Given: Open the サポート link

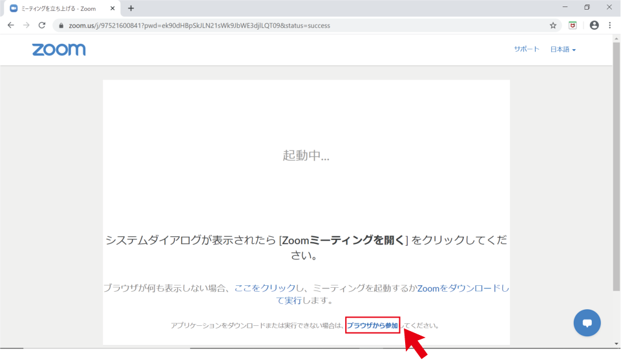Looking at the screenshot, I should point(527,49).
